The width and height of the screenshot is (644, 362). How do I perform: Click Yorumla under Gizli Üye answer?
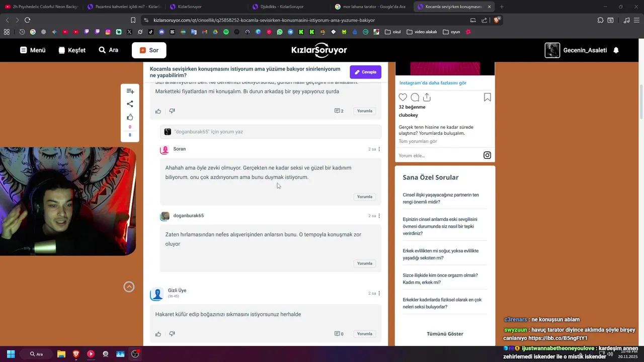click(364, 334)
